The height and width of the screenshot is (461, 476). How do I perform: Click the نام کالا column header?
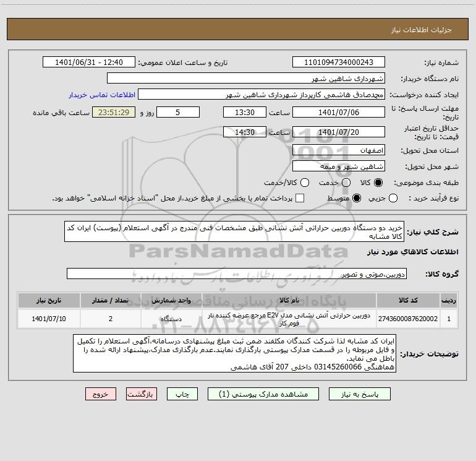click(289, 301)
